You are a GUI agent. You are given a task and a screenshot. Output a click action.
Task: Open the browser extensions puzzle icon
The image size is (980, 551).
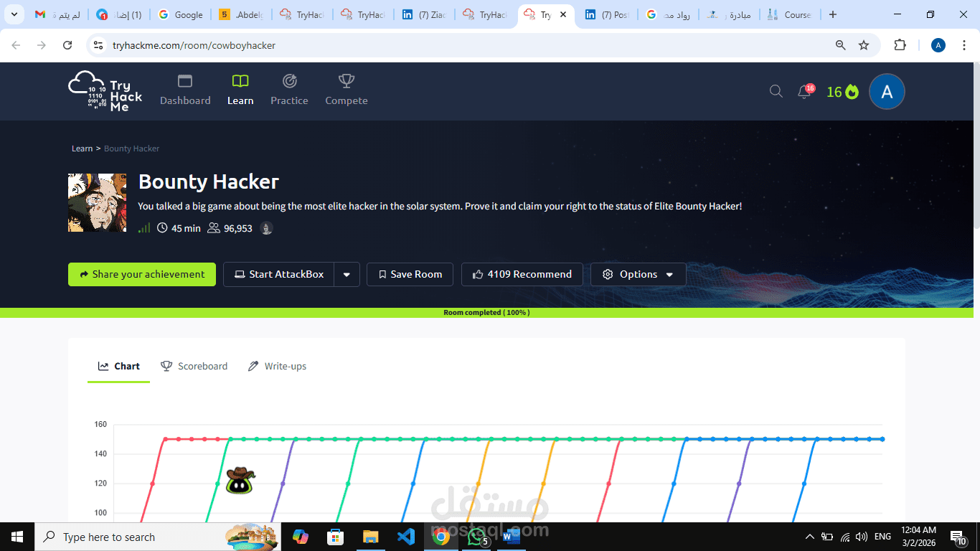tap(900, 45)
